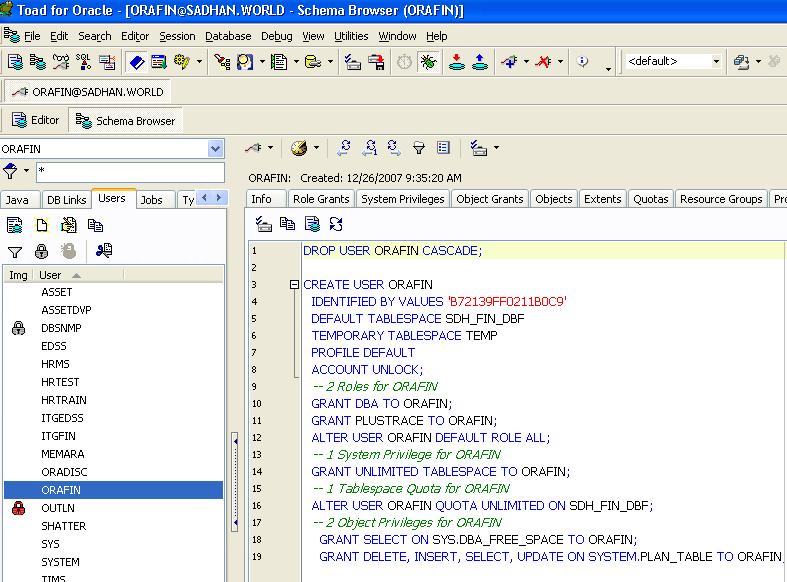Open dropdown arrow beside the object filter funnel
Screen dimensions: 787x582
coord(26,171)
